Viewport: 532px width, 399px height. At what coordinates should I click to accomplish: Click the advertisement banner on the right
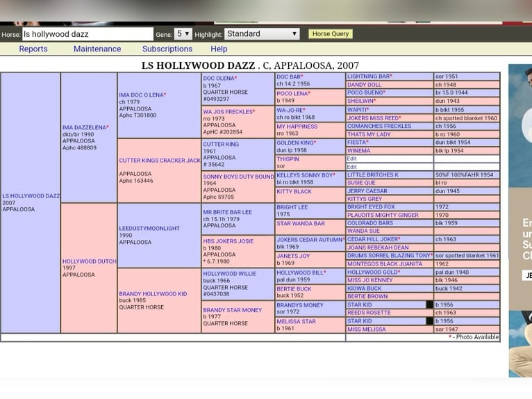[520, 221]
